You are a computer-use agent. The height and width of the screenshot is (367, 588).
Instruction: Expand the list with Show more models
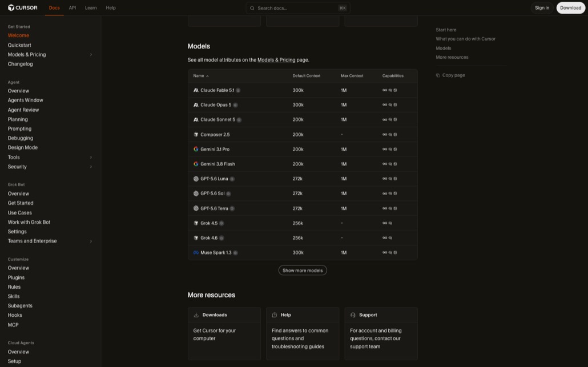303,271
